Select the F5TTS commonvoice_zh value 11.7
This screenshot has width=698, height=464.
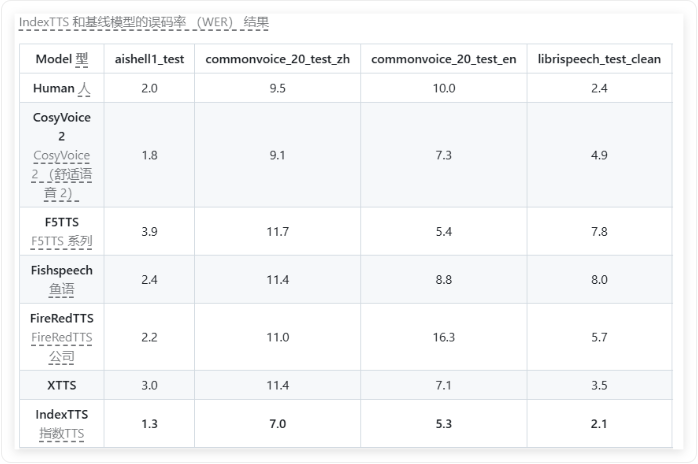(x=277, y=232)
